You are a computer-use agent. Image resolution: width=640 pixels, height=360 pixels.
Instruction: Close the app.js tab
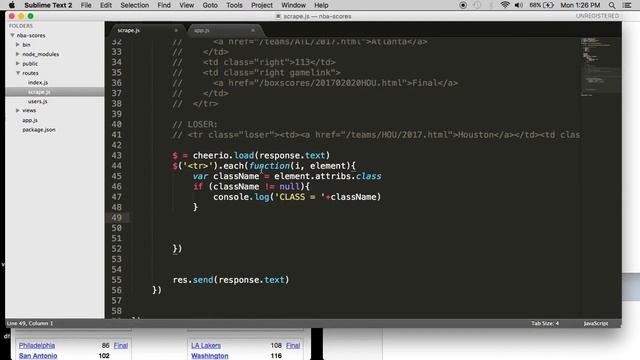point(253,30)
